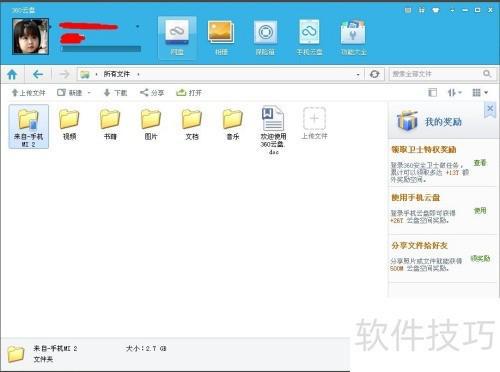Click the 打开 open button
This screenshot has width=500, height=372.
189,93
